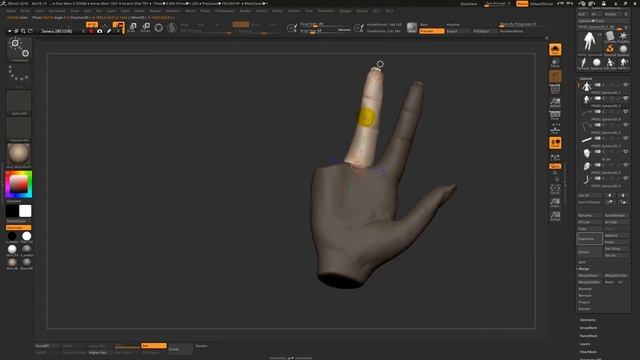The width and height of the screenshot is (640, 360).
Task: Open the empty Texture thumbnail slot
Action: pos(19,129)
